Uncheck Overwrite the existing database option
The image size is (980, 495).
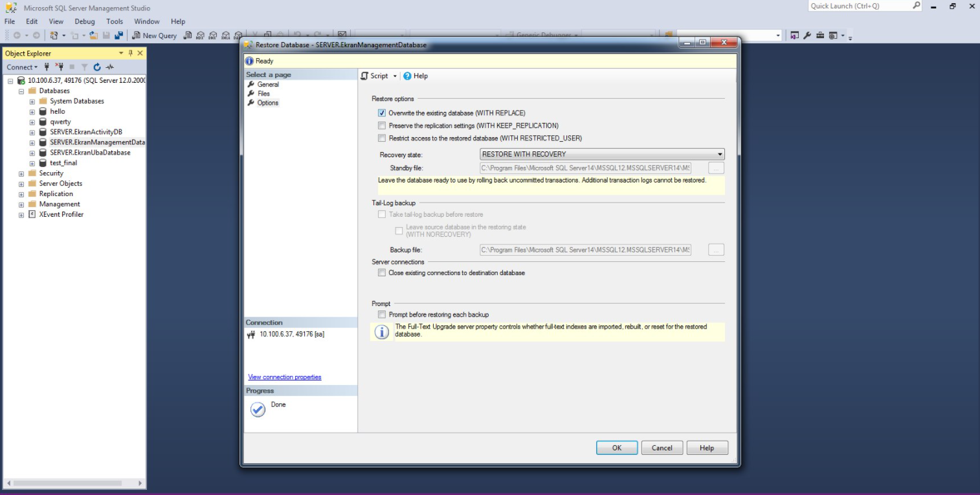tap(382, 113)
